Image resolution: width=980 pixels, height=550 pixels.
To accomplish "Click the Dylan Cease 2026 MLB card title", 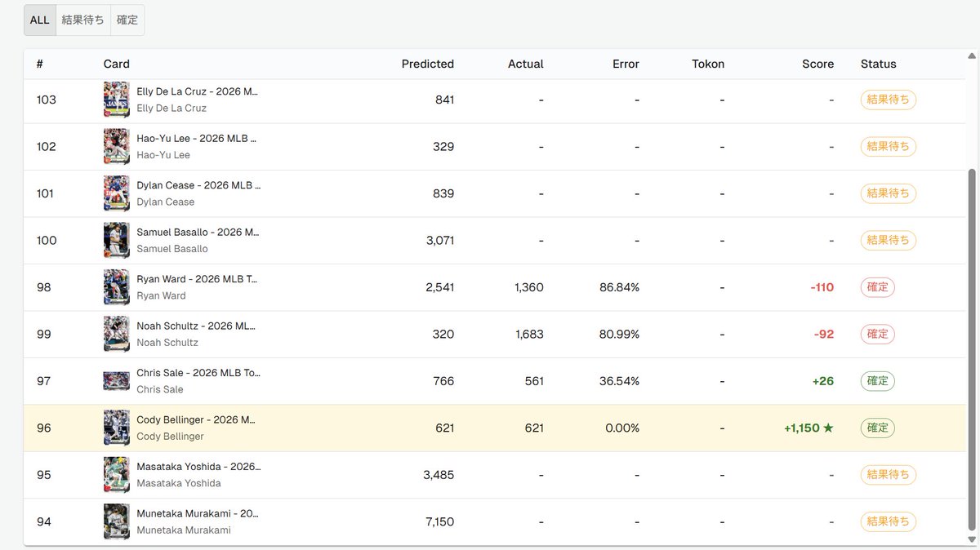I will click(198, 185).
